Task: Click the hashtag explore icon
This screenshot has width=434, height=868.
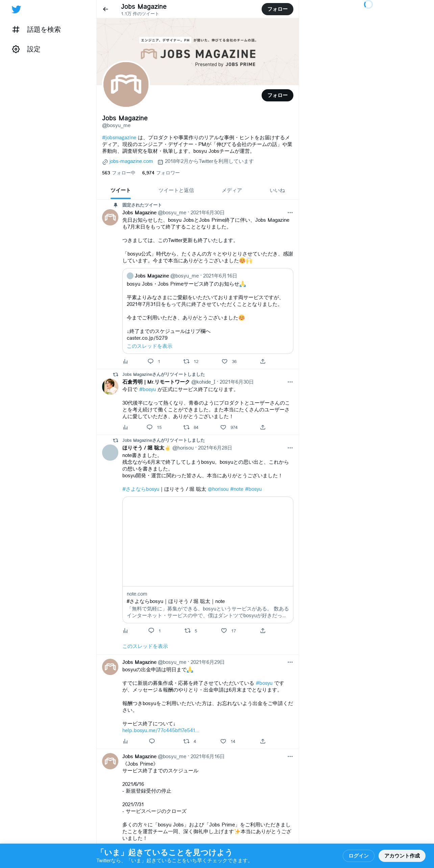Action: [x=16, y=30]
